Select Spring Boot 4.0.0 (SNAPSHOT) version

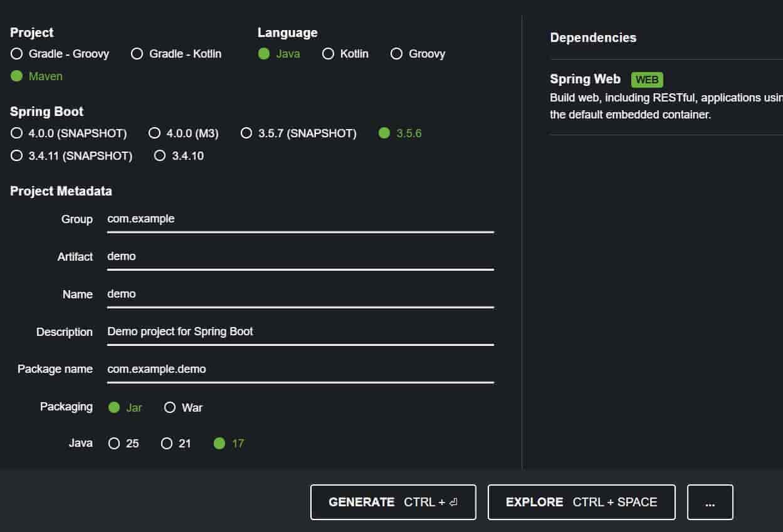click(17, 133)
